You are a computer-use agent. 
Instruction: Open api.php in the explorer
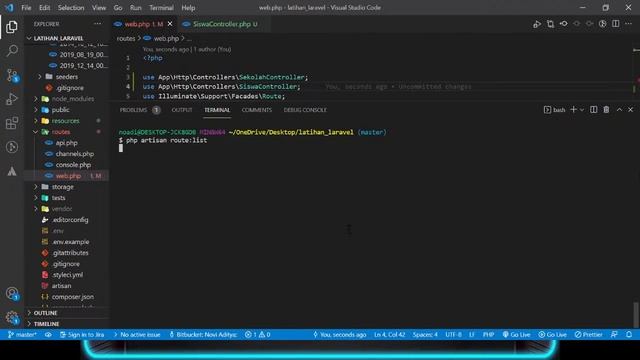click(67, 143)
